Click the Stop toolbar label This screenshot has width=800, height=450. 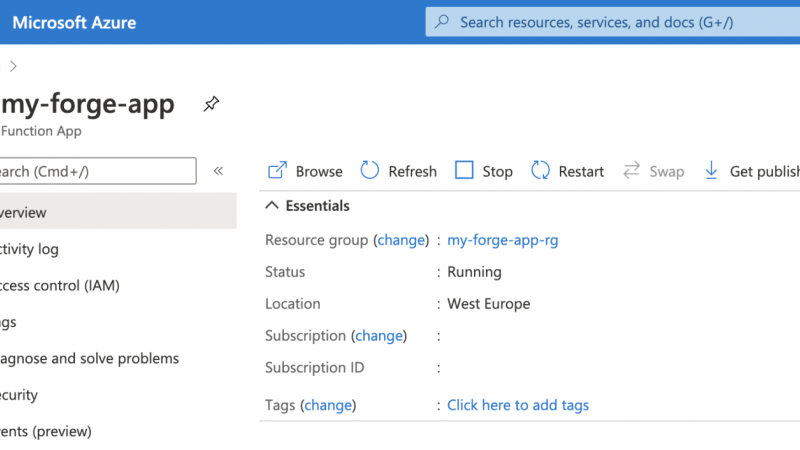click(497, 171)
